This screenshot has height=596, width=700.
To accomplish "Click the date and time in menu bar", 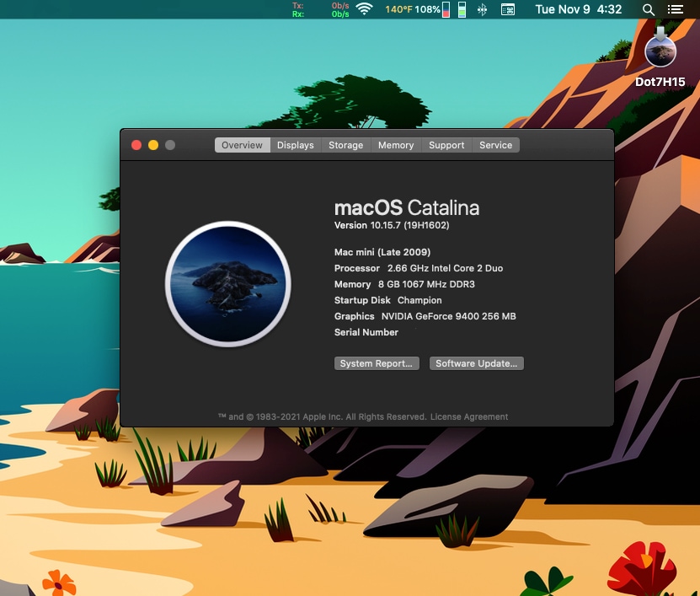I will pos(578,9).
